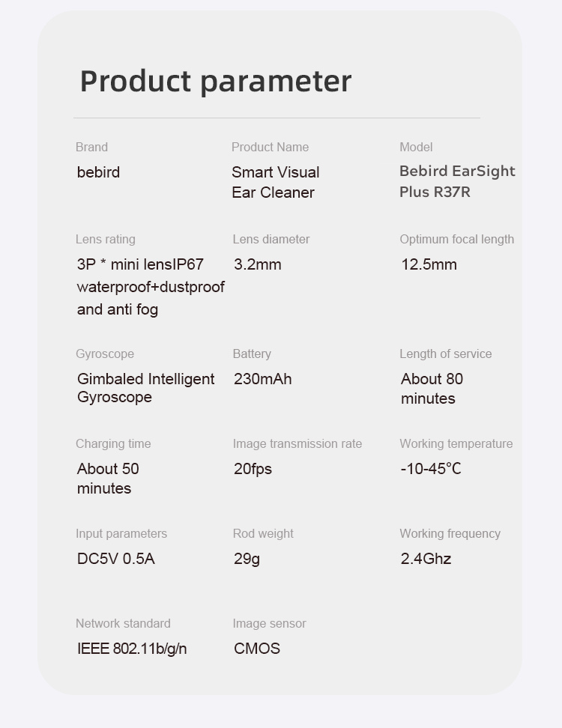Screen dimensions: 562x728
Task: Select the "3P * mini lensIP67" description text
Action: 140,264
